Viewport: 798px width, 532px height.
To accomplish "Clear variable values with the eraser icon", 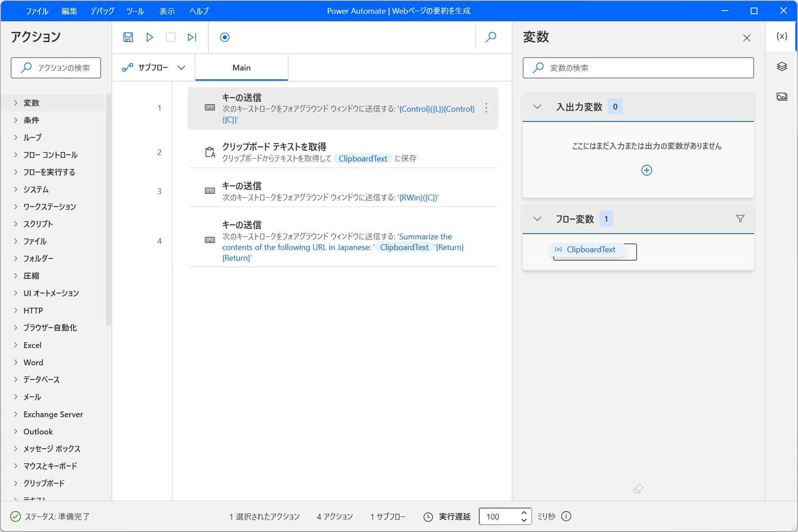I will pyautogui.click(x=638, y=489).
